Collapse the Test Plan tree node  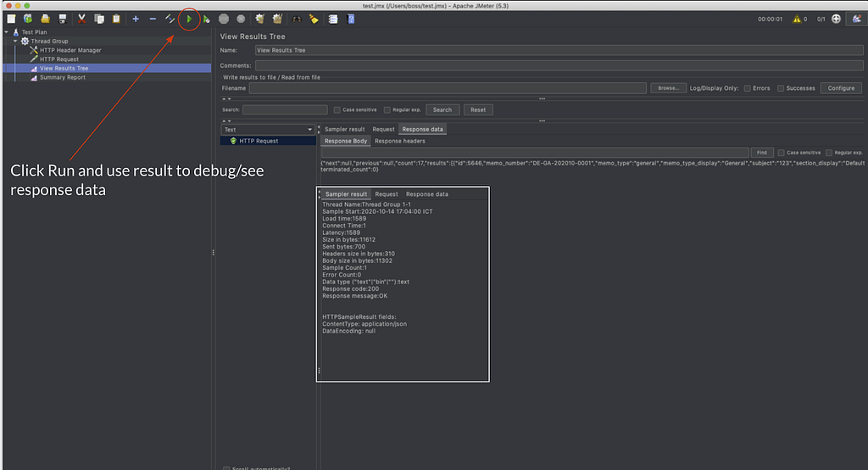coord(7,32)
